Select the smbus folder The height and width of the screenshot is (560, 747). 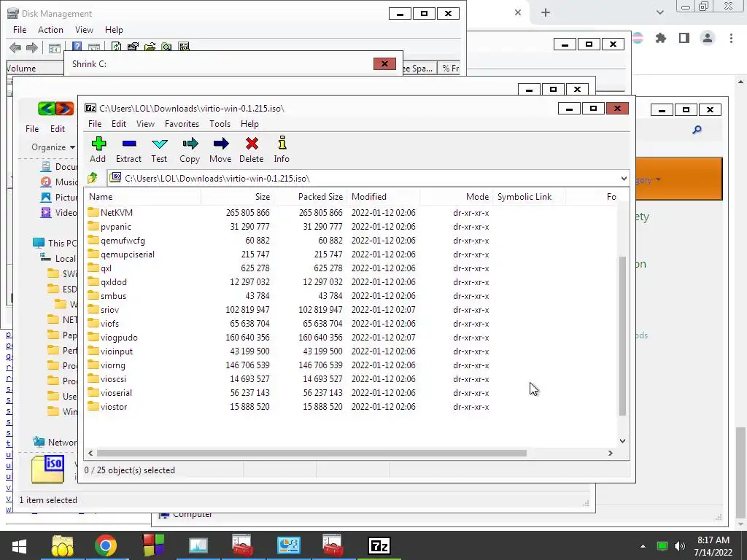pos(107,296)
